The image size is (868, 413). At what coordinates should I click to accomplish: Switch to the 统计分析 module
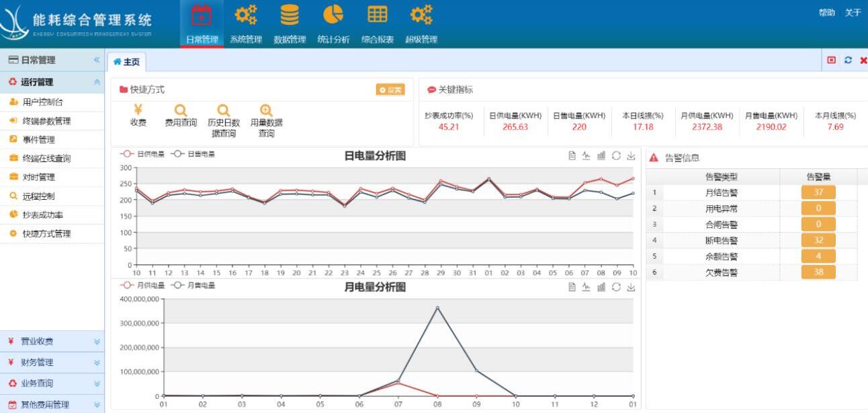333,22
